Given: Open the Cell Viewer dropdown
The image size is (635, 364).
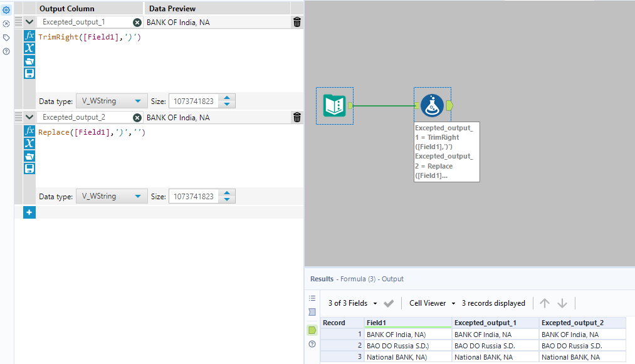Looking at the screenshot, I should click(431, 303).
